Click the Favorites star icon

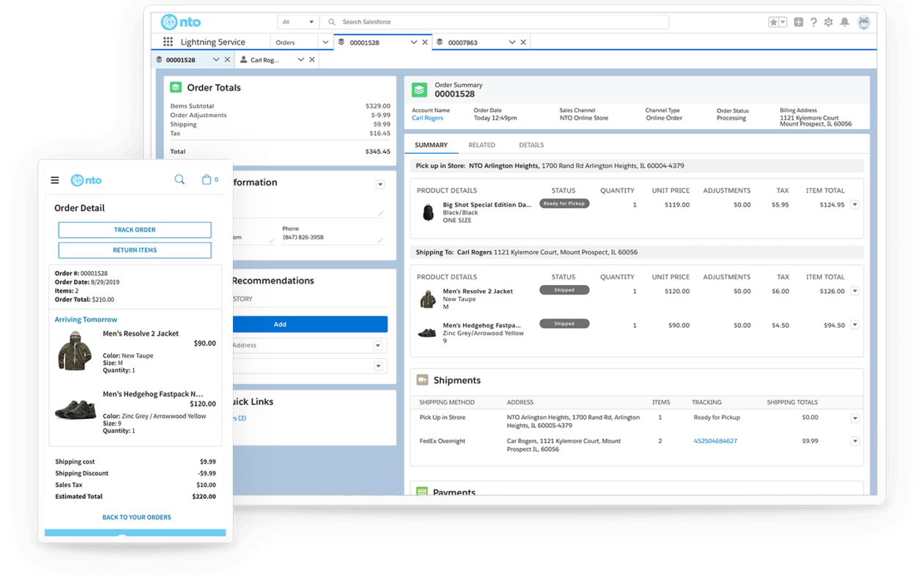click(773, 22)
